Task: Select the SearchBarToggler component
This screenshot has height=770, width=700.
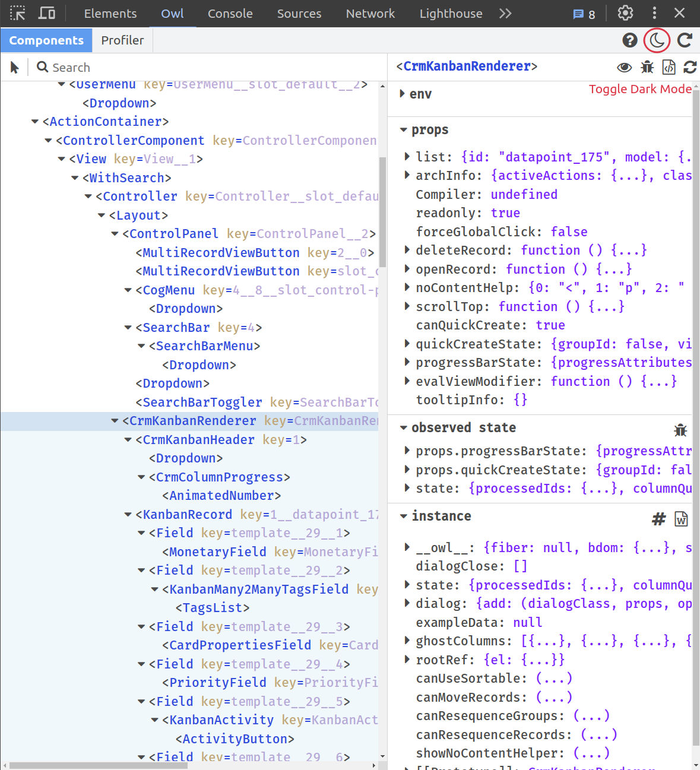Action: pos(202,403)
